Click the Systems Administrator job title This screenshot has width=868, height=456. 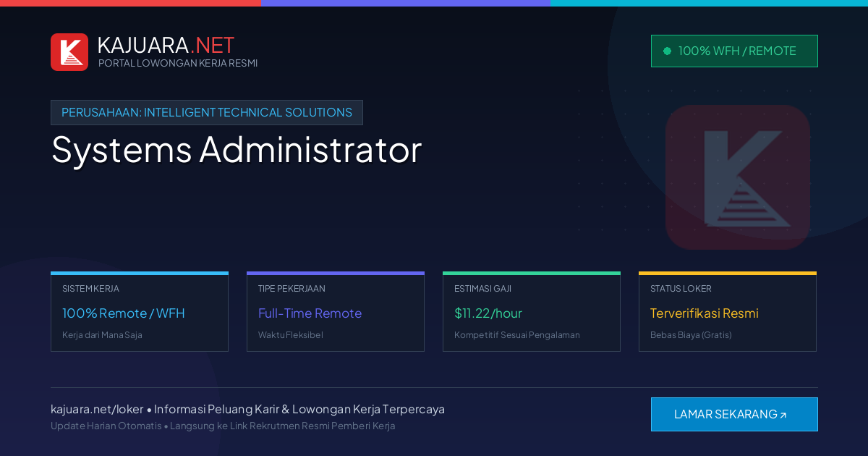(x=237, y=150)
